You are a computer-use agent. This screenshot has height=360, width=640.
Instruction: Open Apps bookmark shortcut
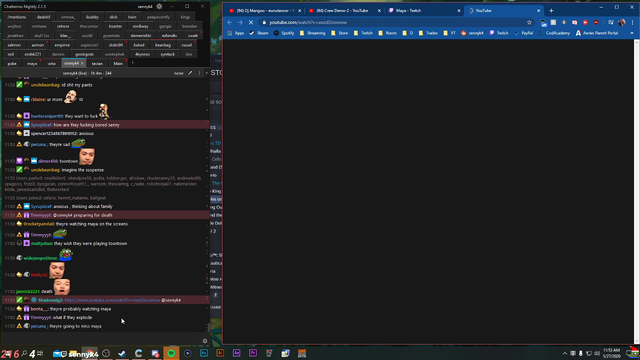click(236, 33)
